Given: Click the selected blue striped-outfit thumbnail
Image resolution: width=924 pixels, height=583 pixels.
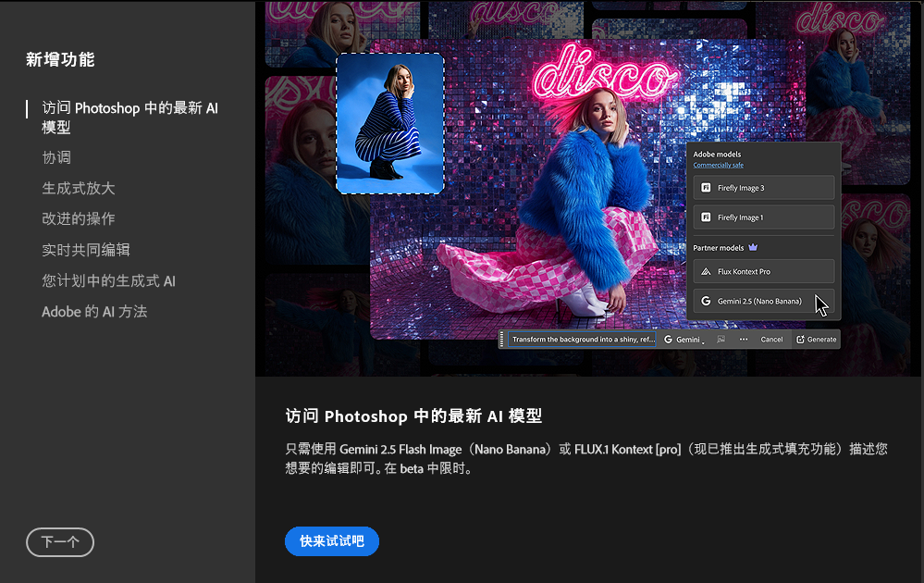Looking at the screenshot, I should (x=390, y=124).
